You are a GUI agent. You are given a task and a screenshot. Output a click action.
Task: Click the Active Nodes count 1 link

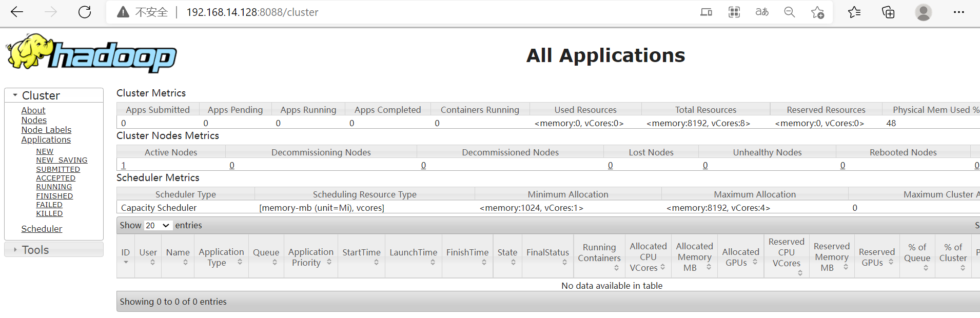[x=124, y=165]
